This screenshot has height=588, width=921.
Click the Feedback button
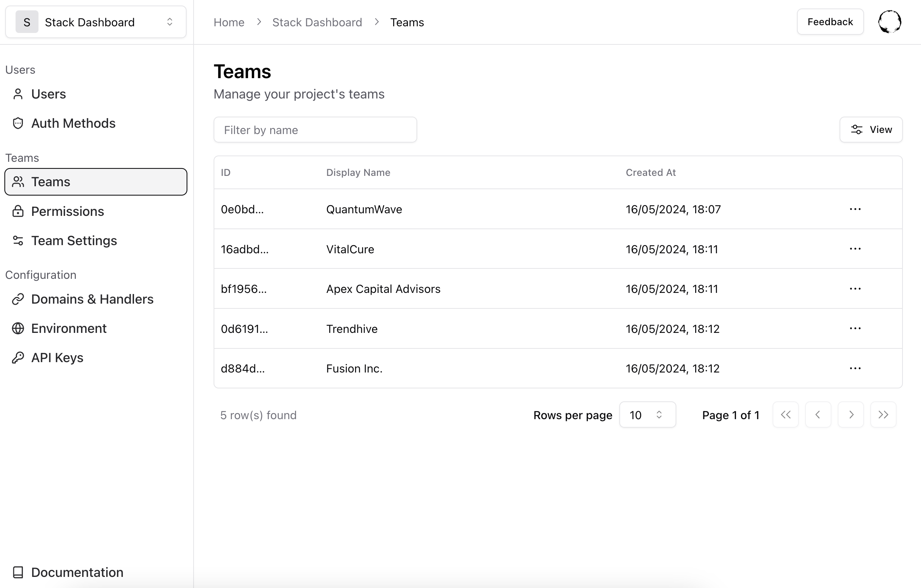(x=830, y=22)
